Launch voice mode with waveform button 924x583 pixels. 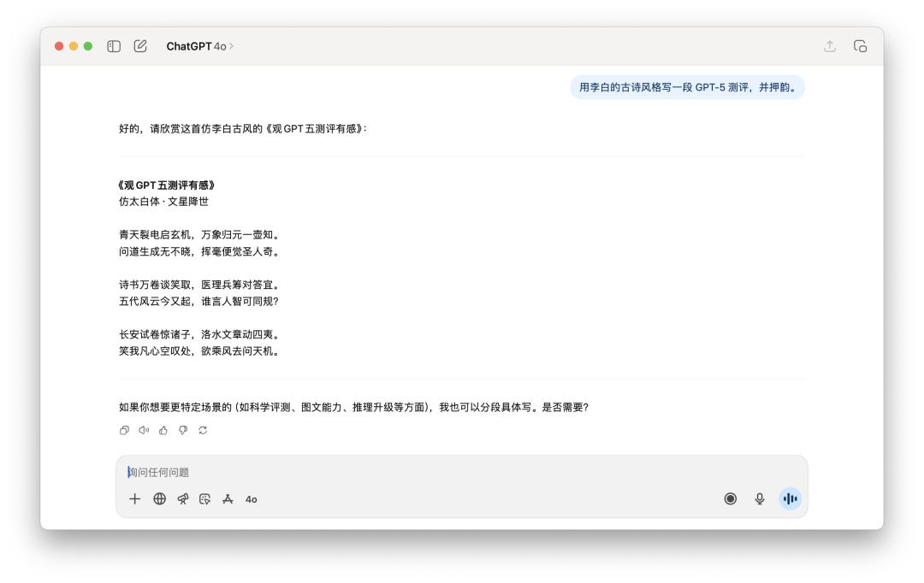click(790, 498)
